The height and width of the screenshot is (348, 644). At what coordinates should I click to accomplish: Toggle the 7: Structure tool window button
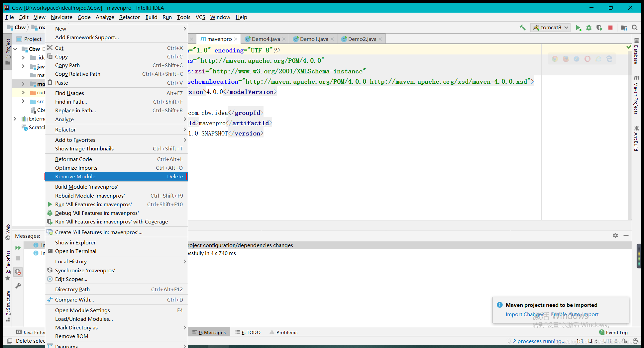pos(8,306)
